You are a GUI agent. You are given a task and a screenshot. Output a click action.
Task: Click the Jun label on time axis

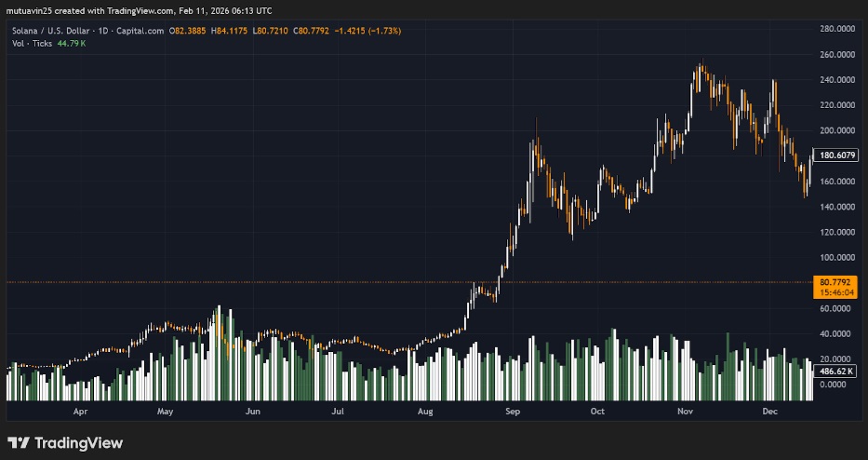click(252, 412)
